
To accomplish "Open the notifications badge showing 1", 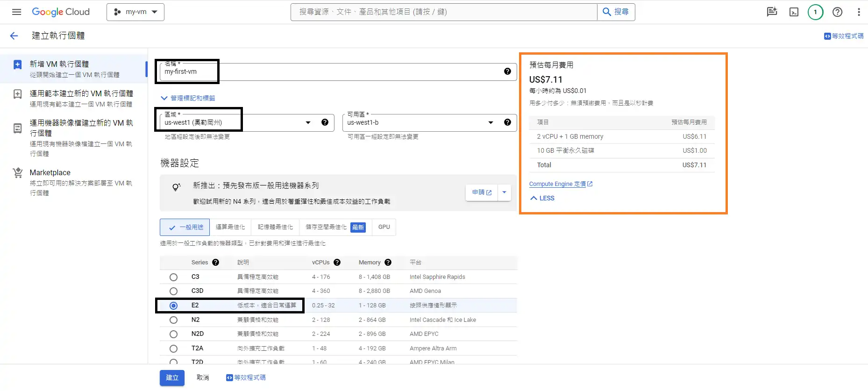I will pos(815,12).
